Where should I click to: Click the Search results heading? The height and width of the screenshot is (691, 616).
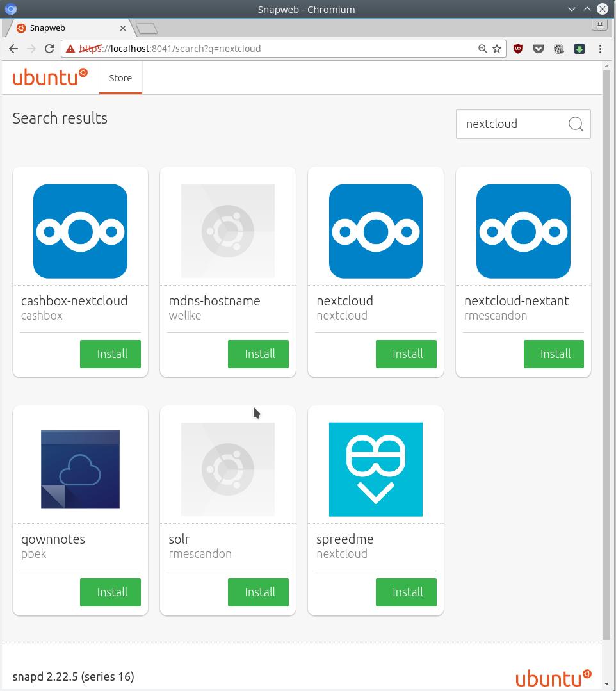click(60, 118)
